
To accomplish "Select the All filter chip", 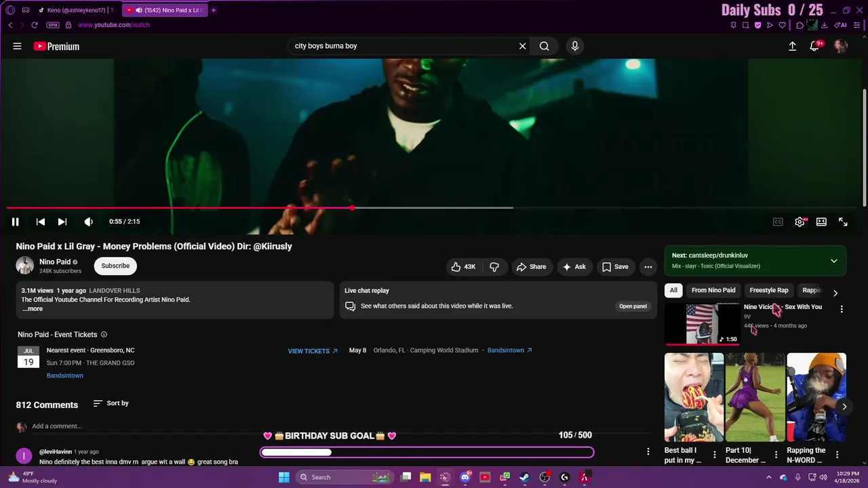I will (x=673, y=290).
